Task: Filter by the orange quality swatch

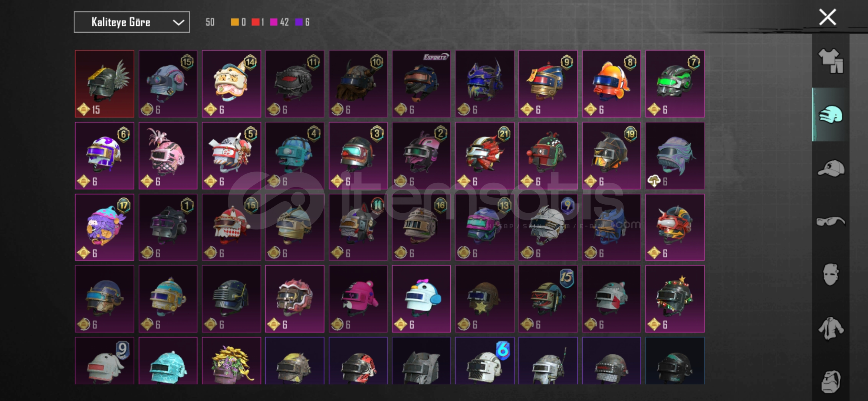Action: [234, 22]
